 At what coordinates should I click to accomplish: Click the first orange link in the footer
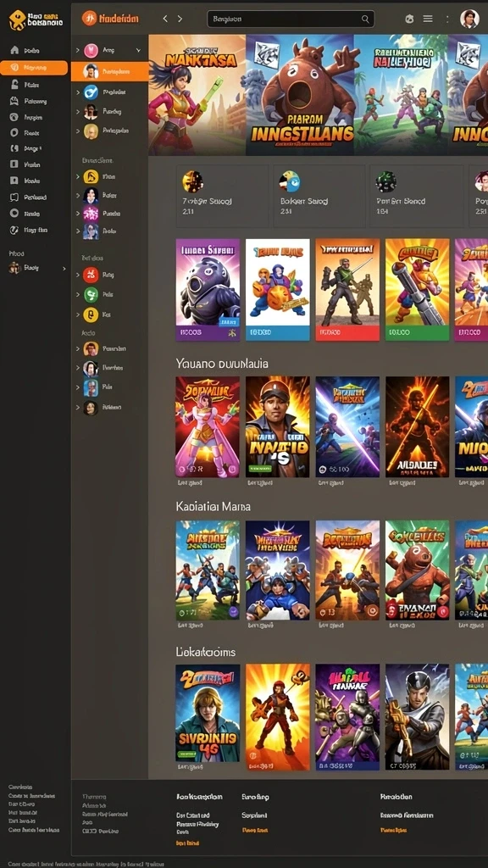click(187, 843)
